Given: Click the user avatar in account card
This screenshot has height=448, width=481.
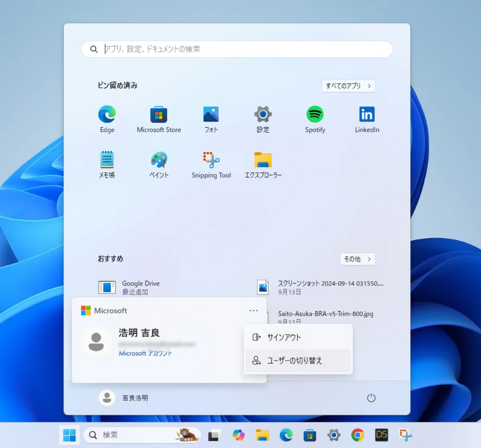Looking at the screenshot, I should 96,342.
